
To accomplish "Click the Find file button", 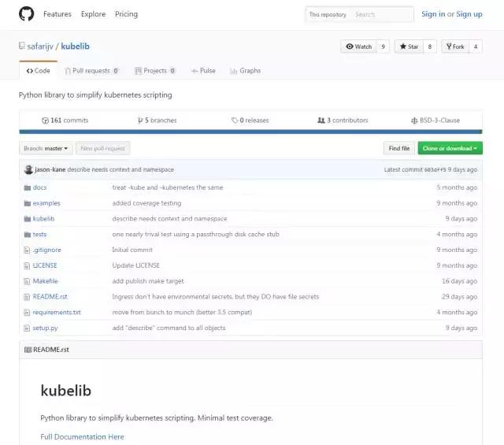I will [x=399, y=148].
